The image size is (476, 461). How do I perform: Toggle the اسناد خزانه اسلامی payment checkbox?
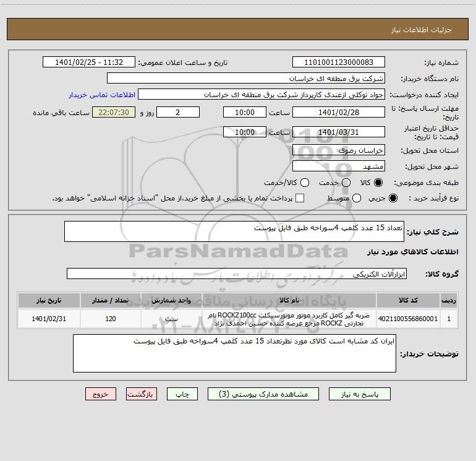300,198
